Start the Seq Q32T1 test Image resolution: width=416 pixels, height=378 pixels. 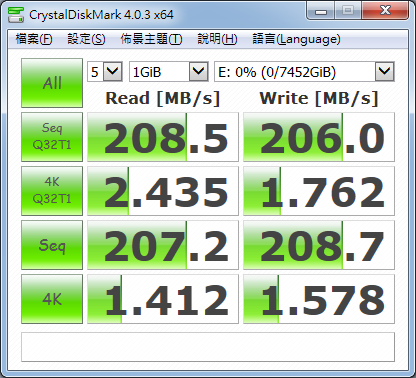(52, 137)
